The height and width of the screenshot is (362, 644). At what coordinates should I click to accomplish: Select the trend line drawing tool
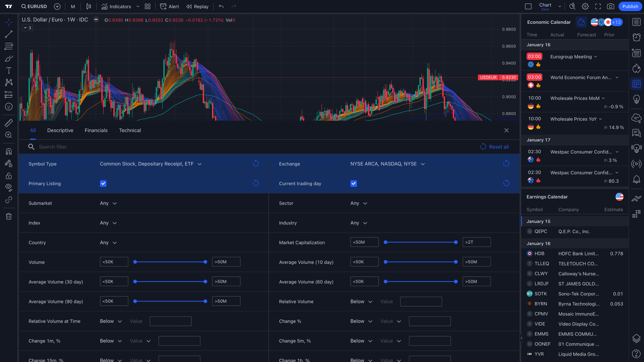(x=9, y=34)
